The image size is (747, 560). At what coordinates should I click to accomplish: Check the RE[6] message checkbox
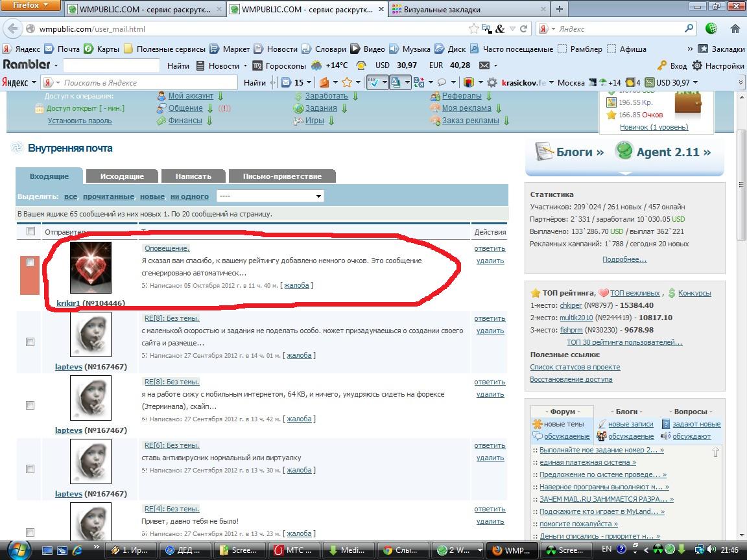point(30,469)
